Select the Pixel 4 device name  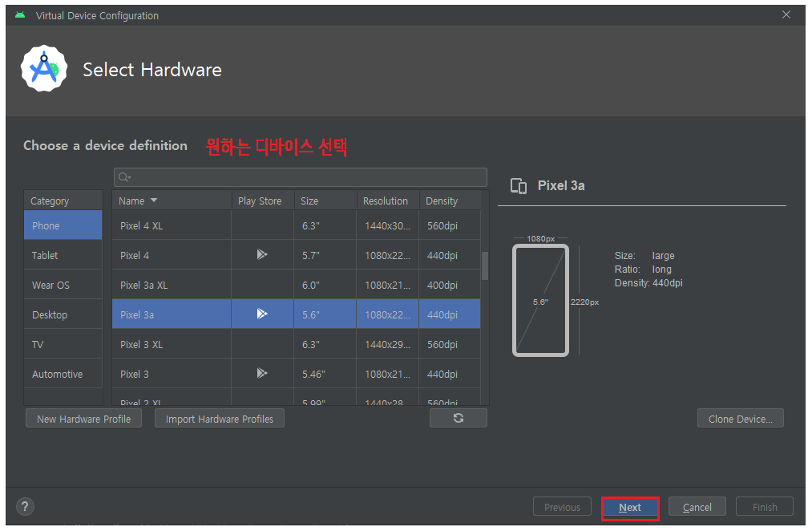[135, 255]
